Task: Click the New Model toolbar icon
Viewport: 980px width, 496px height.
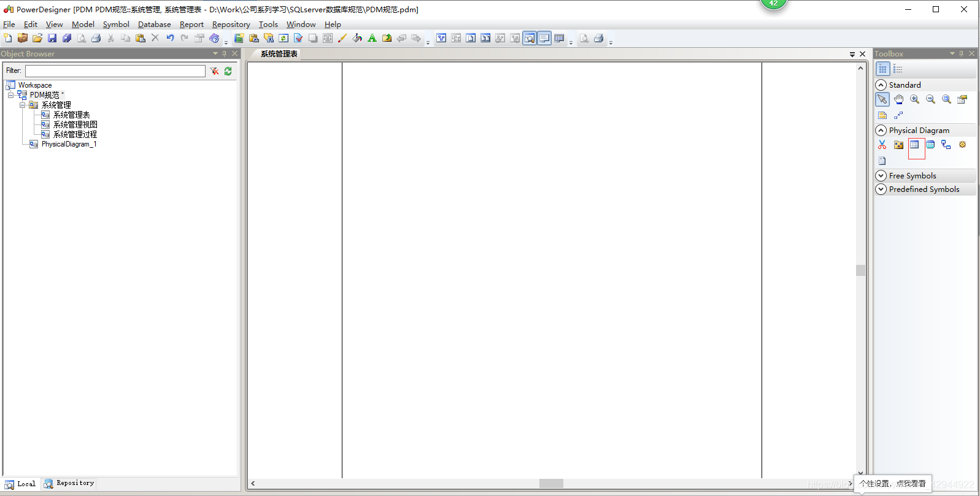Action: coord(8,38)
